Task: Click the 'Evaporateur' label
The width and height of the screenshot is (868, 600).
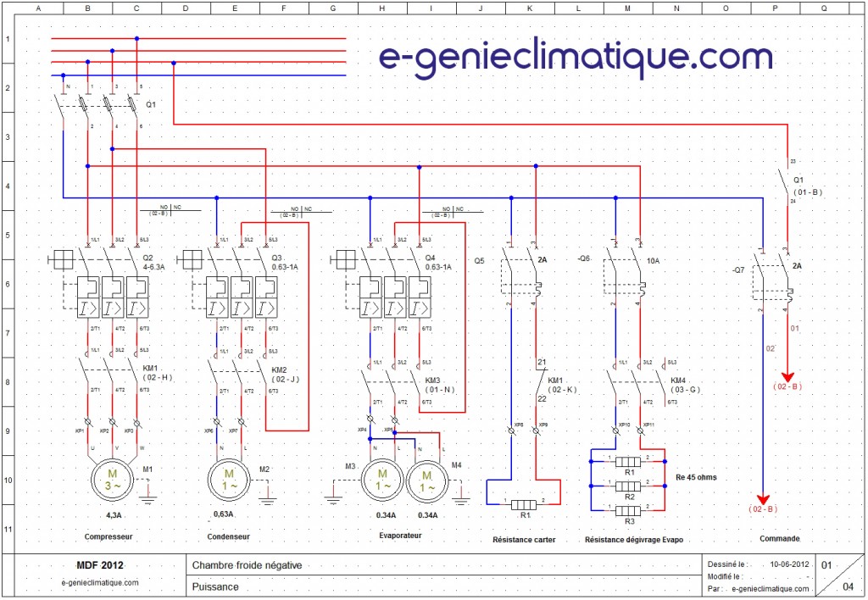Action: (x=400, y=536)
